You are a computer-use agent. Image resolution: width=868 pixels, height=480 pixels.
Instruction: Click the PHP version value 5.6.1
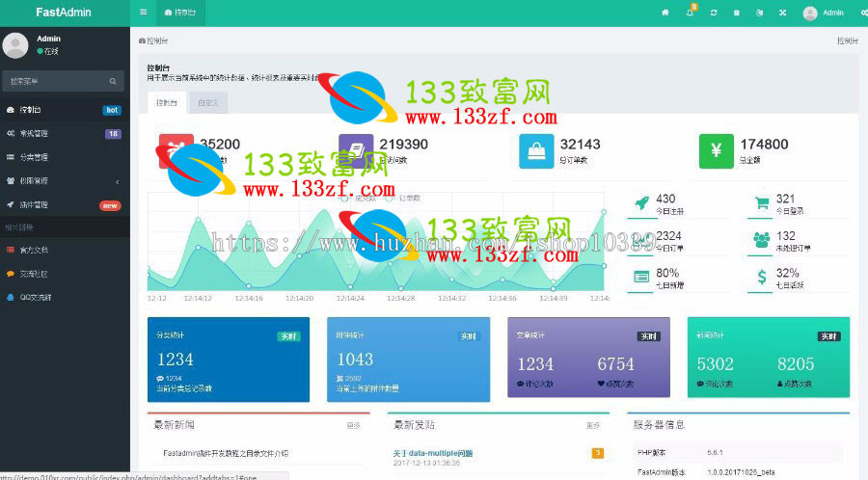715,452
